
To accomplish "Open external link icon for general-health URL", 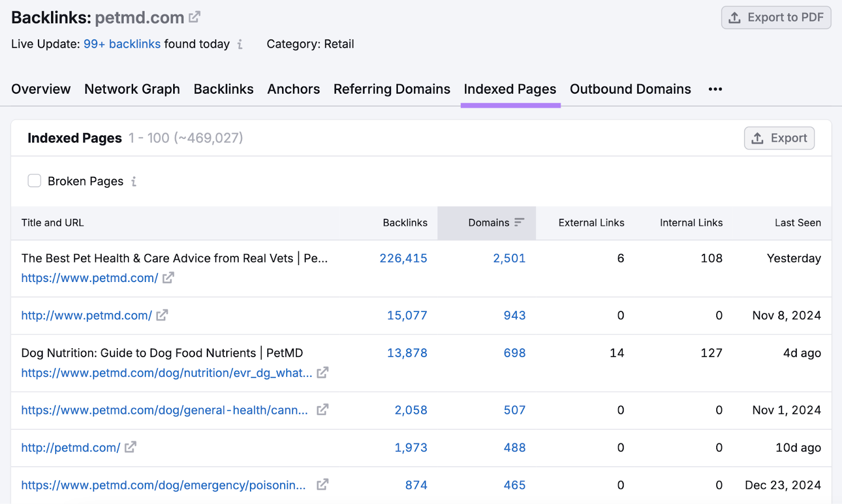I will (323, 410).
